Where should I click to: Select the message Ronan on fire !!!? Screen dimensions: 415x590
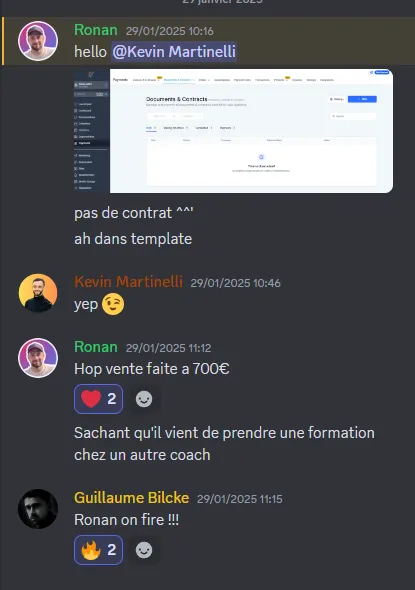click(x=126, y=520)
